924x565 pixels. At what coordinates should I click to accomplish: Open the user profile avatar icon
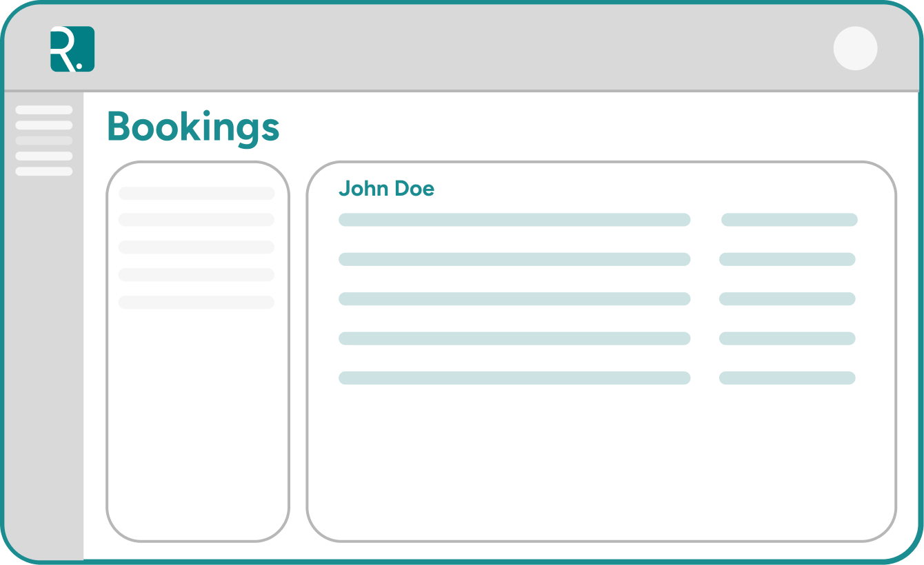[856, 48]
